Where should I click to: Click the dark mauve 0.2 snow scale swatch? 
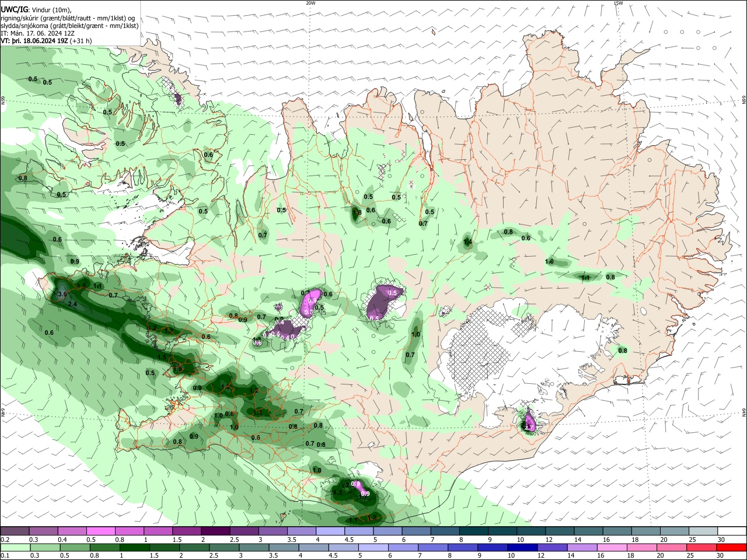pos(15,531)
